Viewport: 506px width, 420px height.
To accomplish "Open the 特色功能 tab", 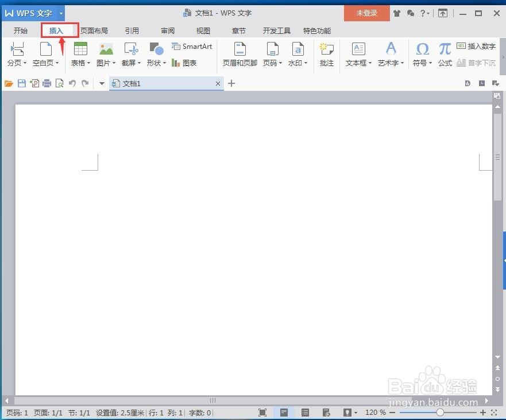I will [317, 30].
